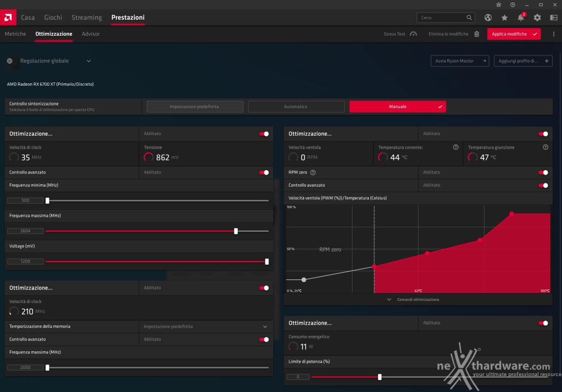The height and width of the screenshot is (392, 562).
Task: Click help icon beside RPM zero
Action: pos(313,172)
